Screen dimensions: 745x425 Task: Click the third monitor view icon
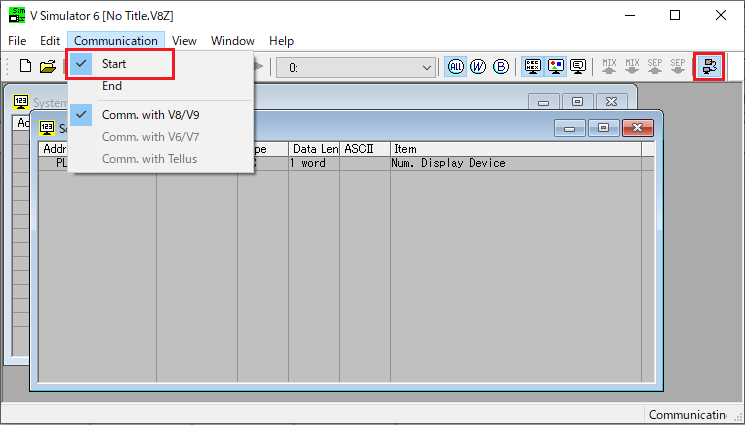[578, 67]
